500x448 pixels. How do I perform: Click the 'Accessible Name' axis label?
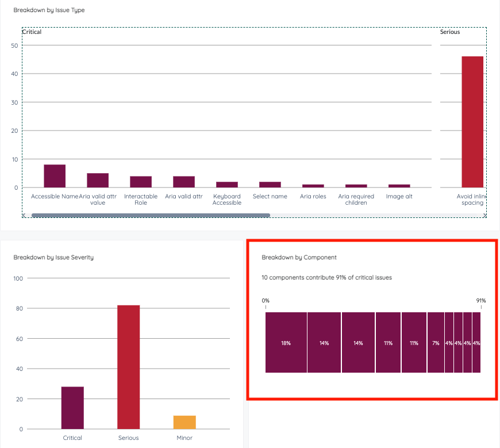click(x=55, y=196)
